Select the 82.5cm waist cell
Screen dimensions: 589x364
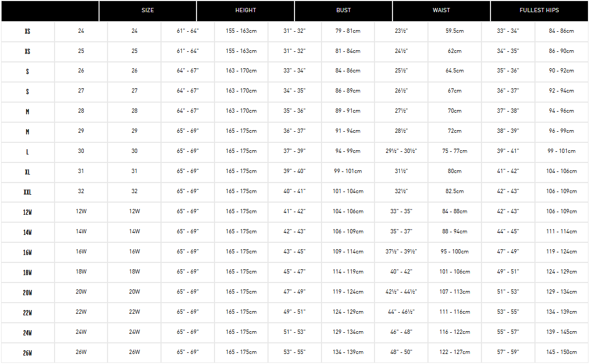pyautogui.click(x=454, y=192)
